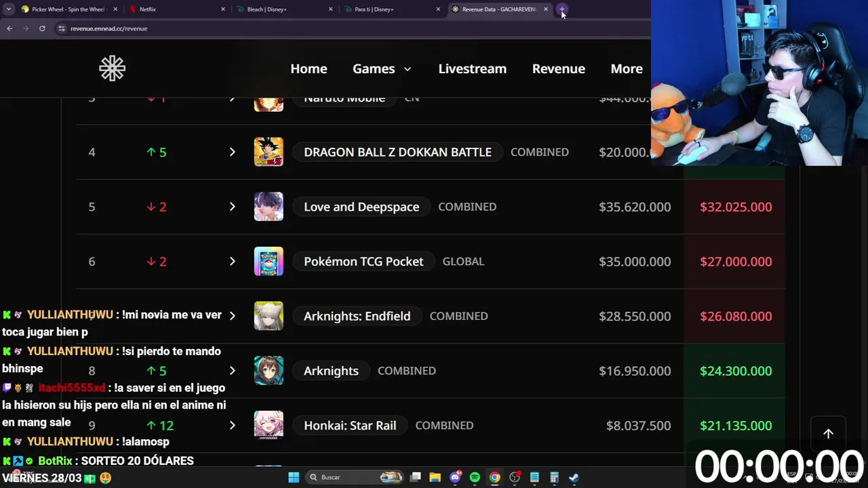
Task: Click the Honkai: Star Rail game icon
Action: click(x=269, y=425)
